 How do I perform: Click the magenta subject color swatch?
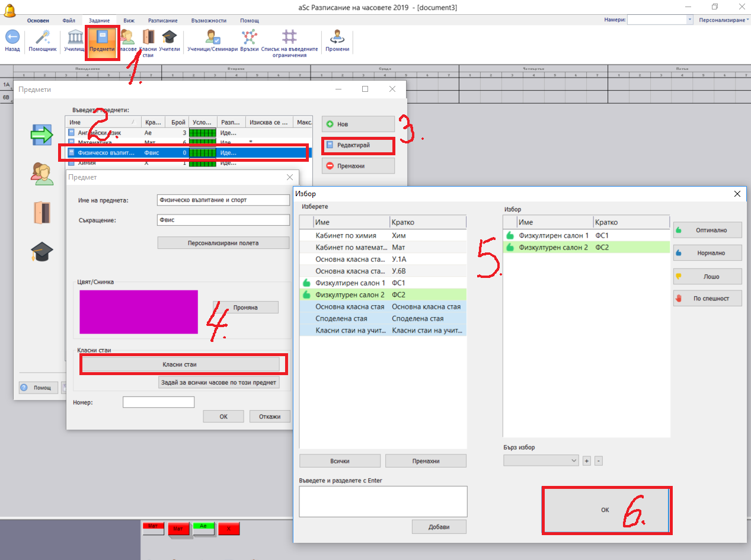pos(139,312)
